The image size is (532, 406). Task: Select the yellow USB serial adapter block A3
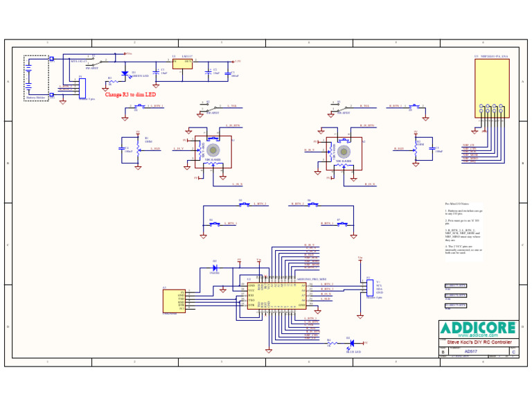pyautogui.click(x=174, y=301)
